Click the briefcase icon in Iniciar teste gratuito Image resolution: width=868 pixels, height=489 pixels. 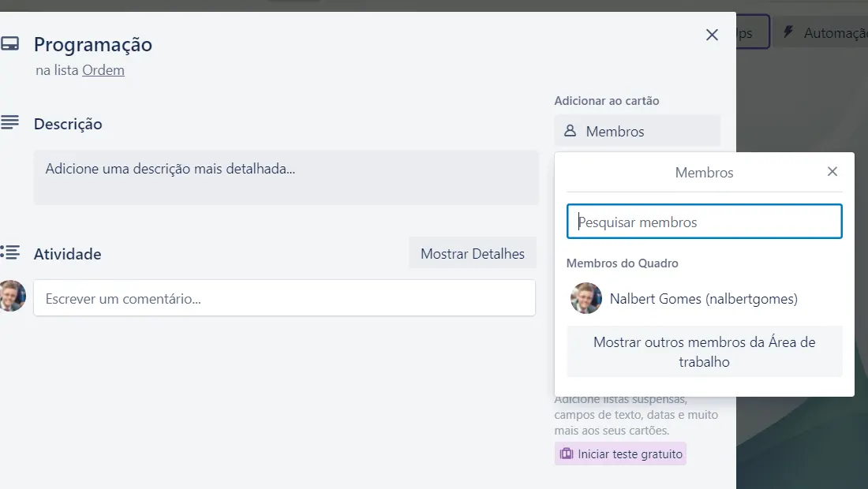tap(567, 454)
